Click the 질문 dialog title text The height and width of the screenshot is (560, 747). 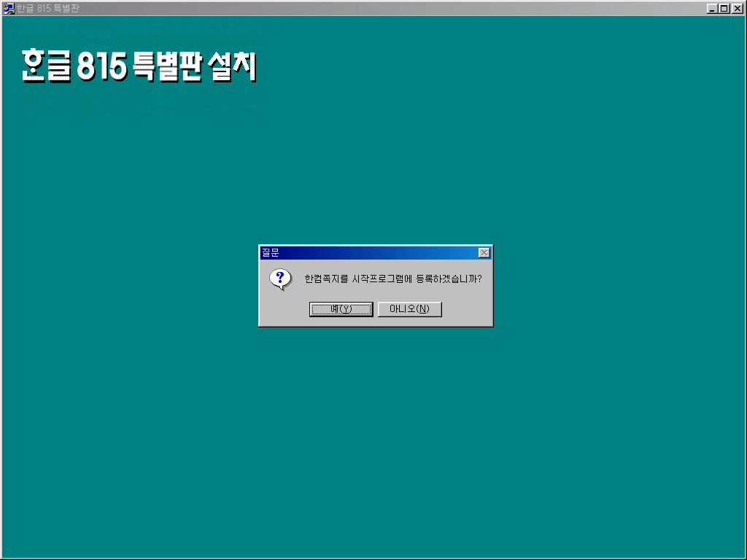click(x=271, y=253)
